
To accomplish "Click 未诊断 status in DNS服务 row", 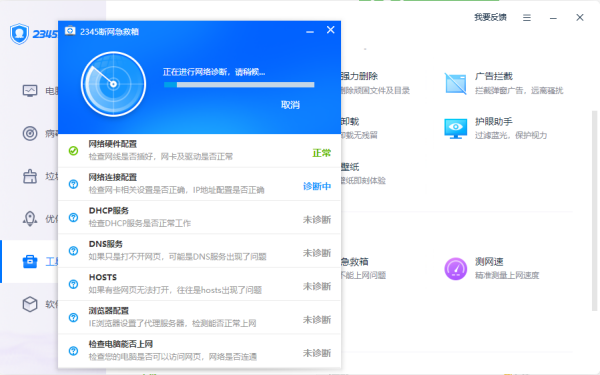I will point(317,253).
